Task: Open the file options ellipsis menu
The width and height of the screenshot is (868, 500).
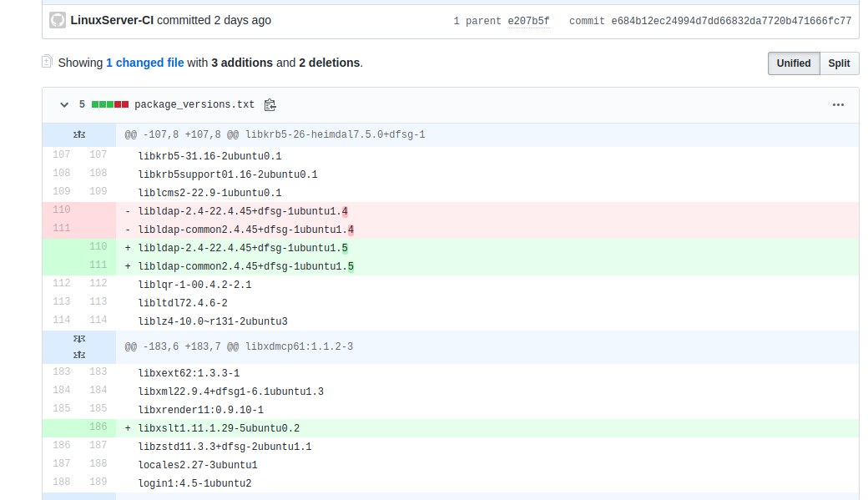Action: tap(838, 105)
